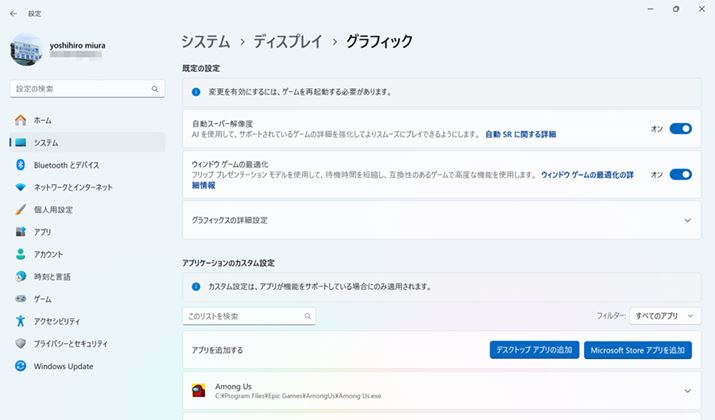The width and height of the screenshot is (715, 420).
Task: Disable ウィンドウ ゲームの最適化 toggle
Action: [680, 174]
